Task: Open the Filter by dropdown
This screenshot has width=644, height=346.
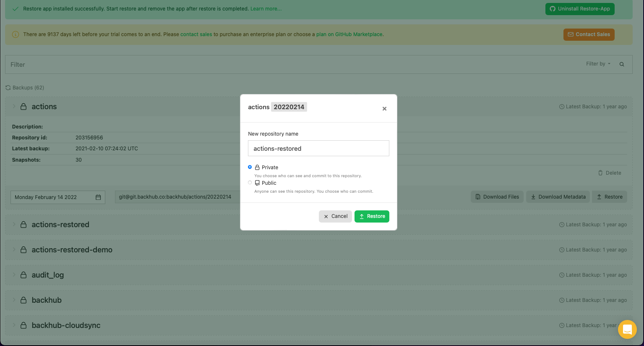Action: pyautogui.click(x=598, y=63)
